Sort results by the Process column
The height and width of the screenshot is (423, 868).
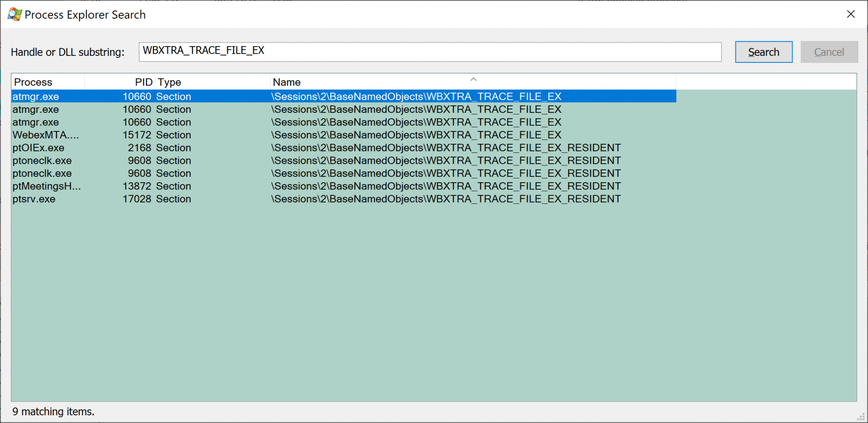point(48,82)
